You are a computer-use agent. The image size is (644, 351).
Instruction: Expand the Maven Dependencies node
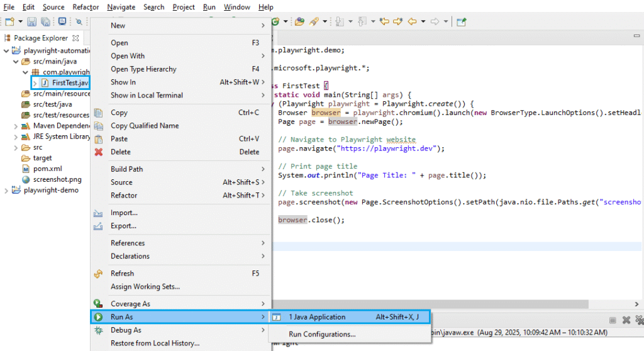[16, 126]
